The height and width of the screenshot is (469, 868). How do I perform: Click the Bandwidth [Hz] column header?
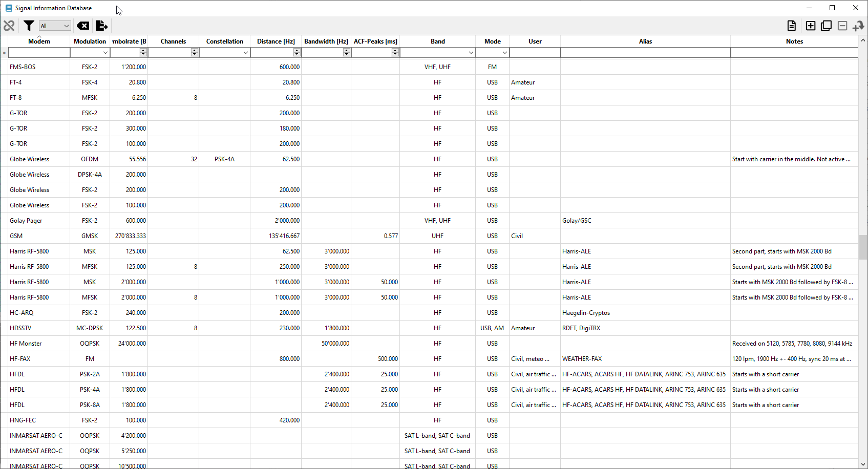(x=326, y=41)
